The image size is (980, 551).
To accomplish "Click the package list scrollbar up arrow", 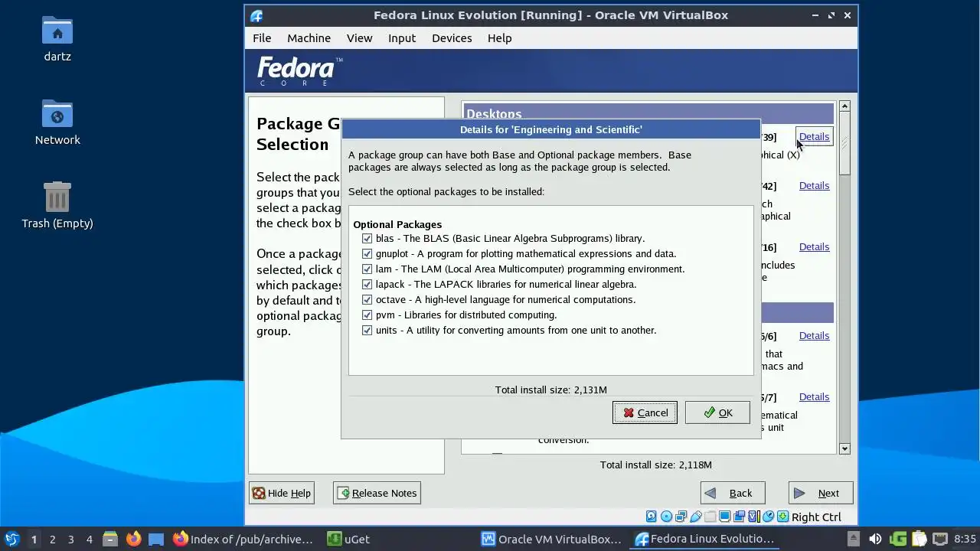I will 844,106.
